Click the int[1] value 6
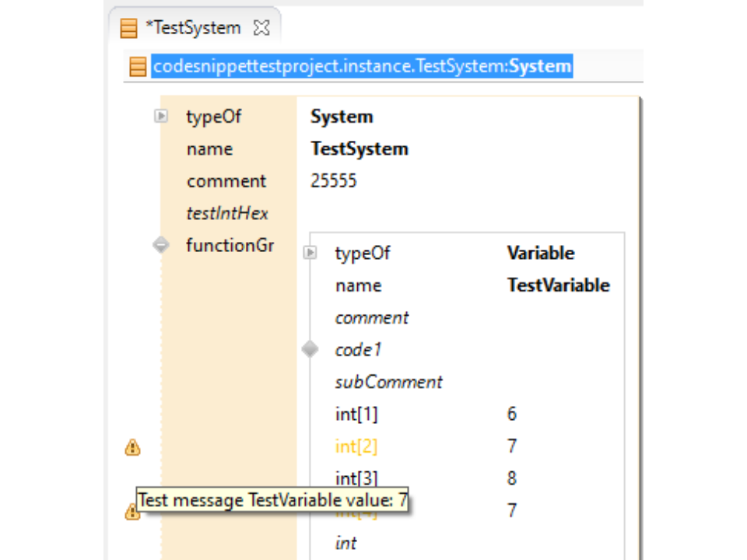The width and height of the screenshot is (747, 560). [x=512, y=415]
